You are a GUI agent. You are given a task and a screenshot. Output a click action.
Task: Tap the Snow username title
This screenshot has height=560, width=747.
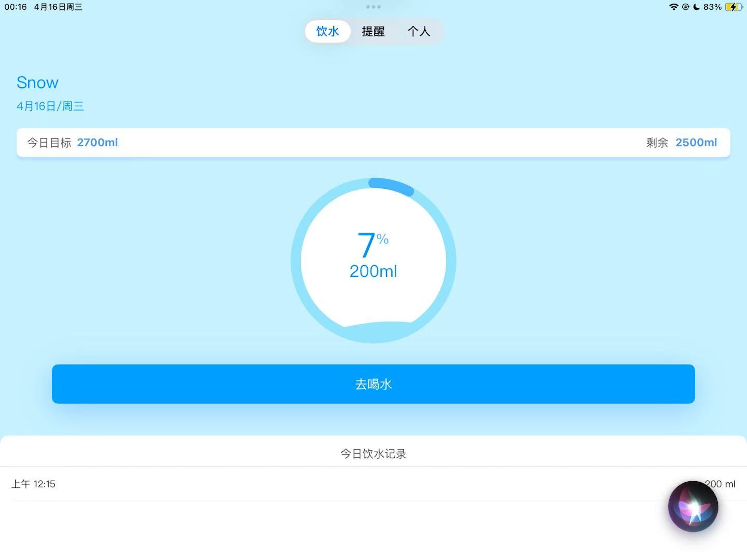click(x=37, y=82)
